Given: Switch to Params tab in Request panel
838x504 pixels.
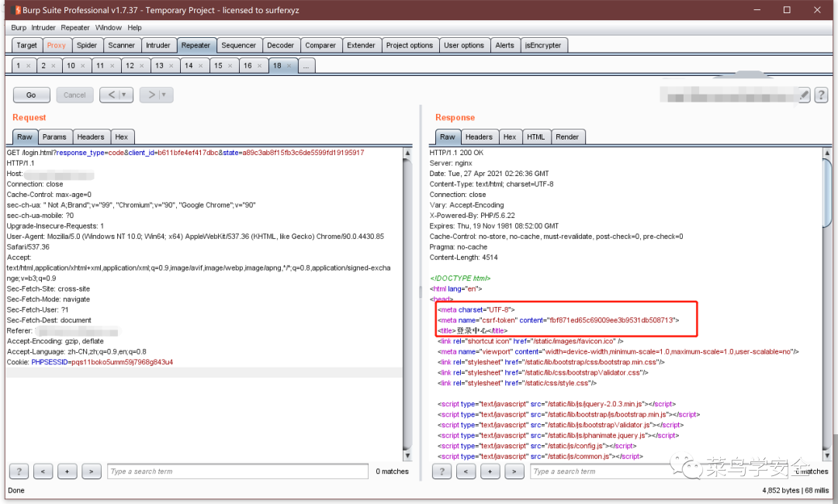Looking at the screenshot, I should click(54, 136).
